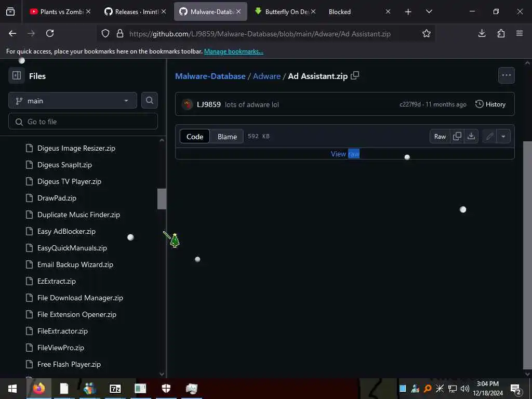
Task: Select the Code view tab
Action: [195, 137]
